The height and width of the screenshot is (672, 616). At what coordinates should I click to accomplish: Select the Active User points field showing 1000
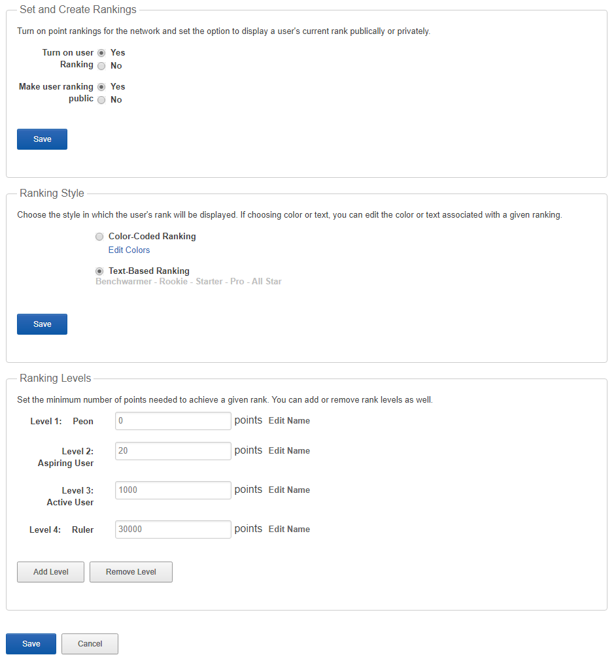pyautogui.click(x=173, y=490)
